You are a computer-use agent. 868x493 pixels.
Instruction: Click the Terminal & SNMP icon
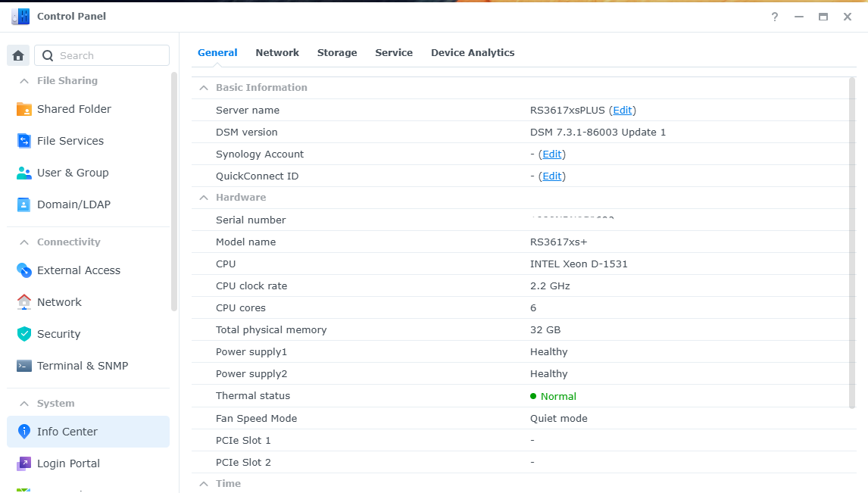(23, 366)
